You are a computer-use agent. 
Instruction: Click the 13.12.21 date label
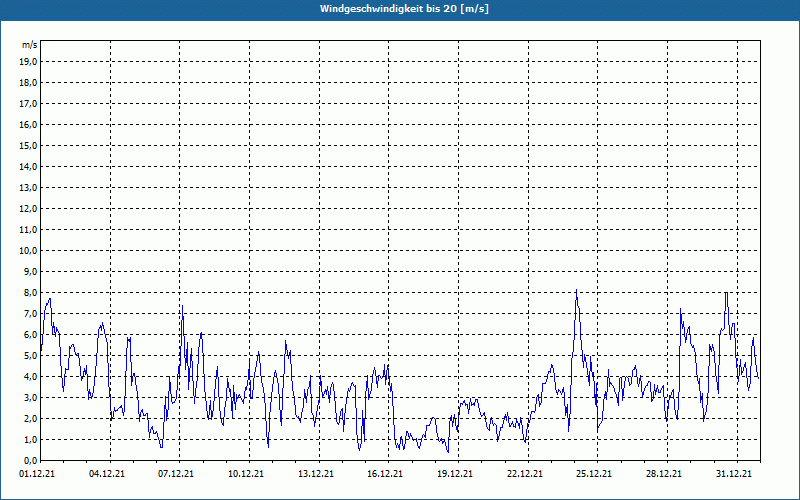[x=316, y=474]
